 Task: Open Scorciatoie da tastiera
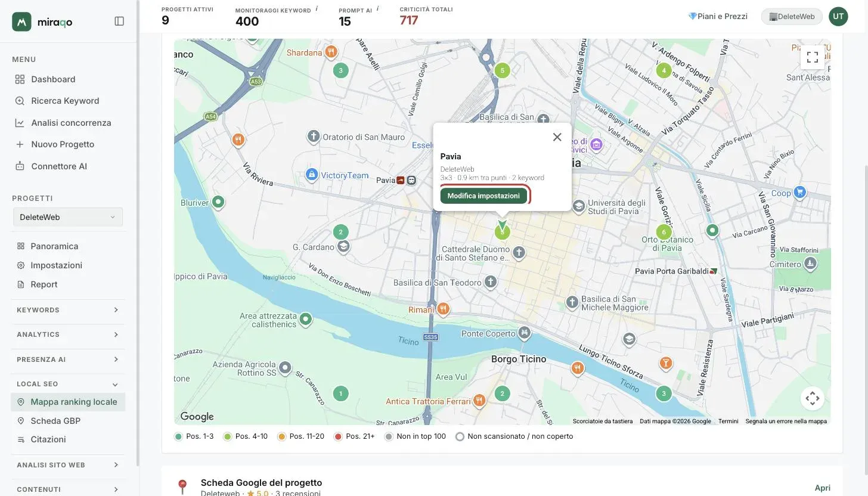pos(603,421)
